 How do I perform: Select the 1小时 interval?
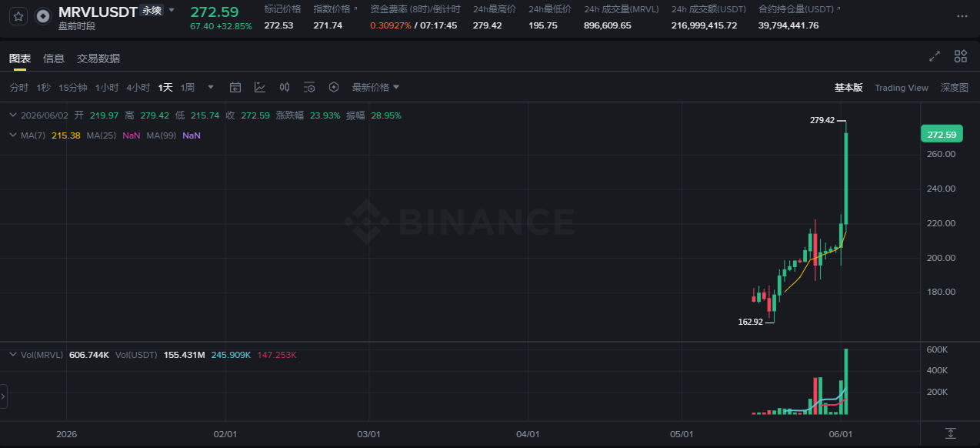click(x=107, y=88)
